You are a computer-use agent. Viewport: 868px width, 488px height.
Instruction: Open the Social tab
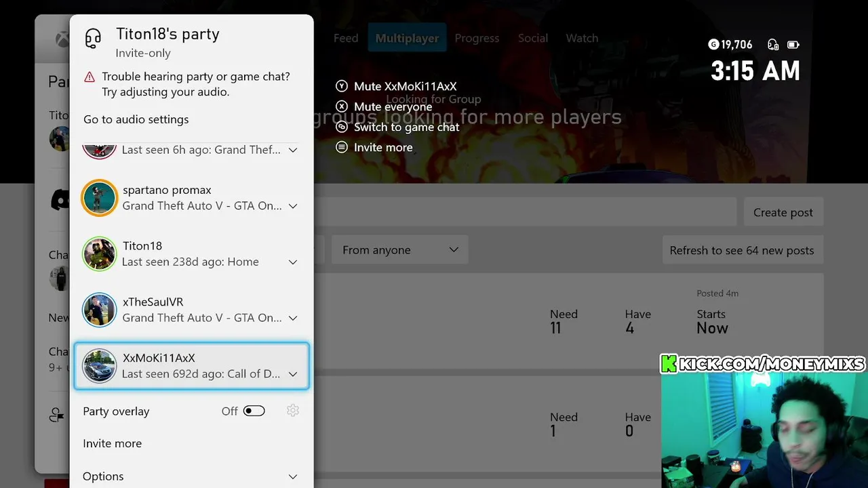pos(533,38)
